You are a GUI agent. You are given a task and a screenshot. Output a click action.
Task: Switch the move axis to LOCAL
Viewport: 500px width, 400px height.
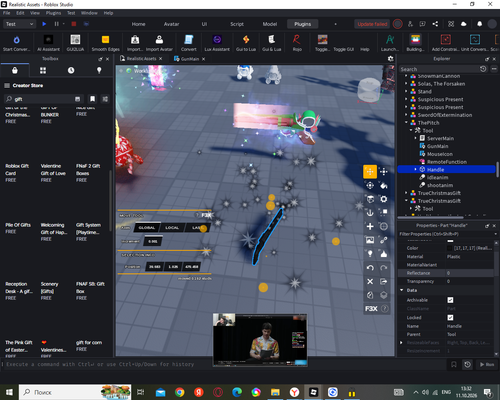click(172, 228)
